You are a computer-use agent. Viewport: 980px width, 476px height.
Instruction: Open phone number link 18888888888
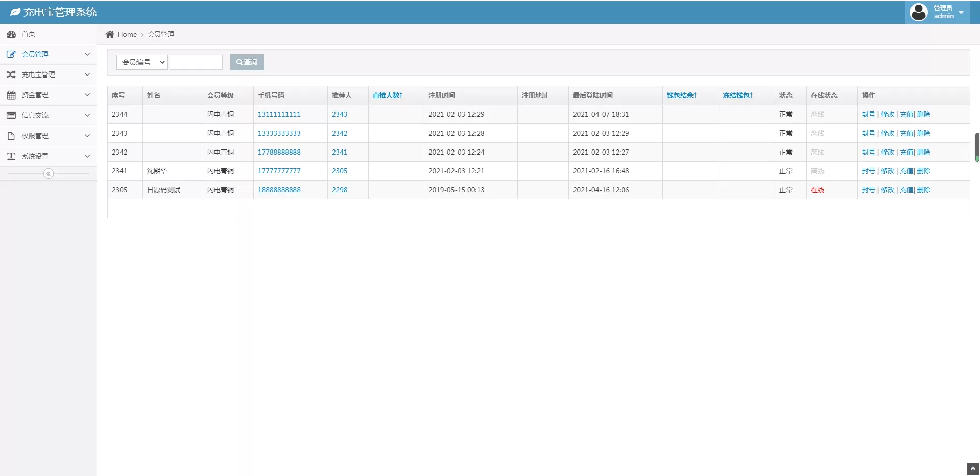279,190
